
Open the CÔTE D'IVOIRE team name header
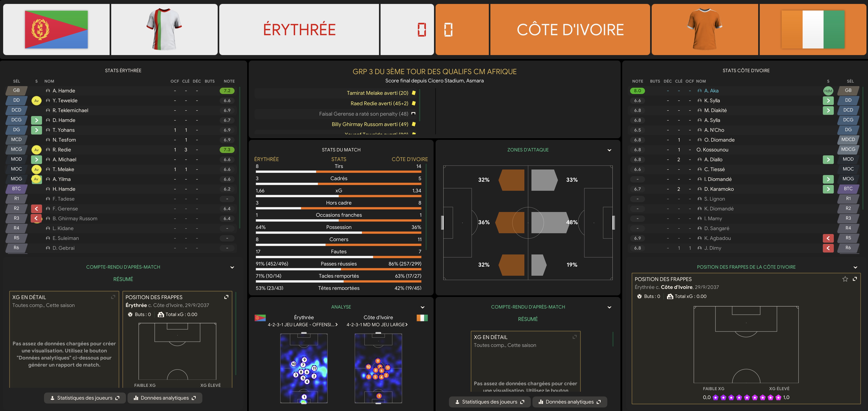(x=570, y=30)
